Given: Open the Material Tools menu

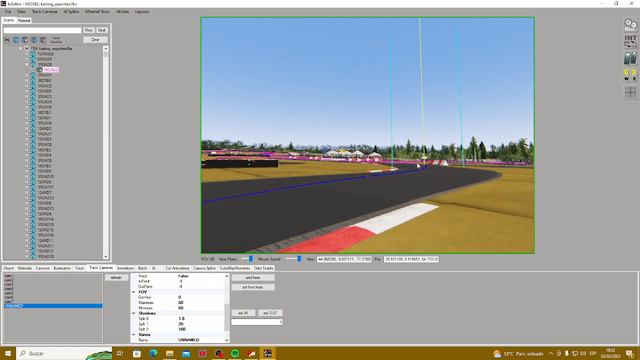Looking at the screenshot, I should click(x=98, y=12).
